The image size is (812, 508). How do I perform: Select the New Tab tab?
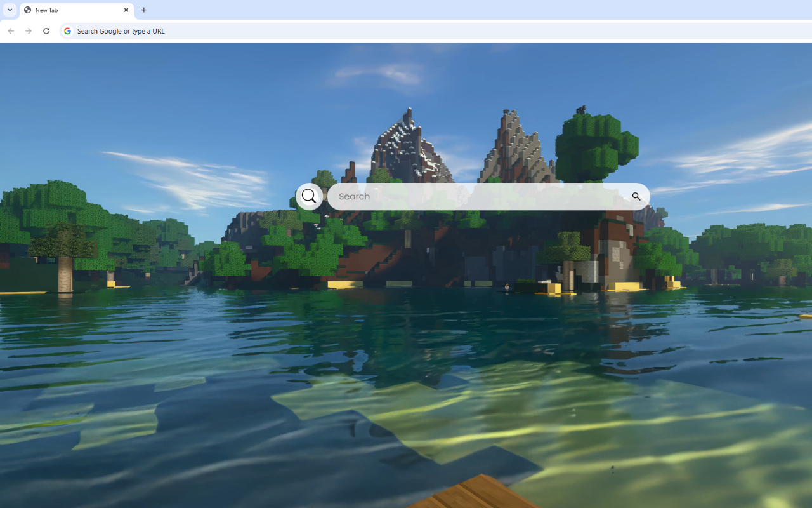(77, 10)
